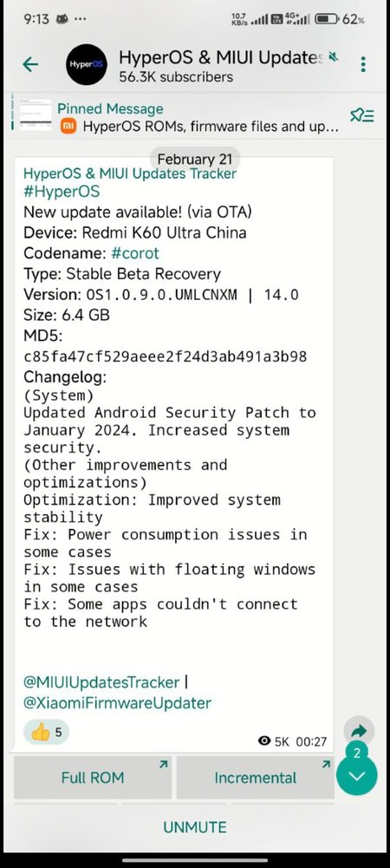Tap the battery icon in the status bar
The height and width of the screenshot is (868, 390).
click(x=327, y=19)
